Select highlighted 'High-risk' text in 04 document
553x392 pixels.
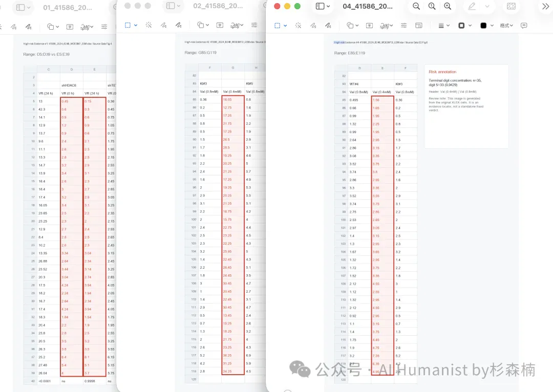(339, 42)
